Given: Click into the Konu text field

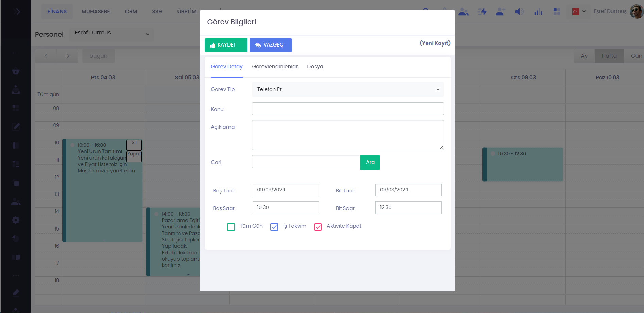Looking at the screenshot, I should [x=348, y=109].
